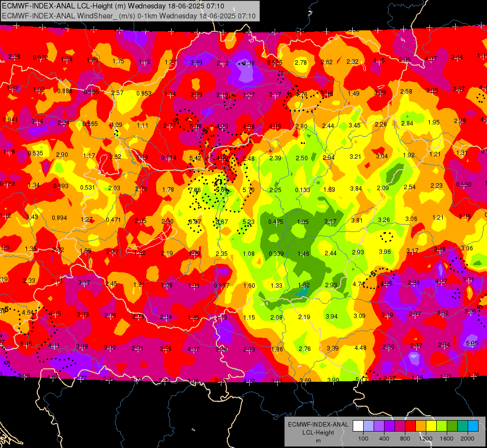Click the wind shear value 0.133
The width and height of the screenshot is (487, 448).
click(302, 190)
